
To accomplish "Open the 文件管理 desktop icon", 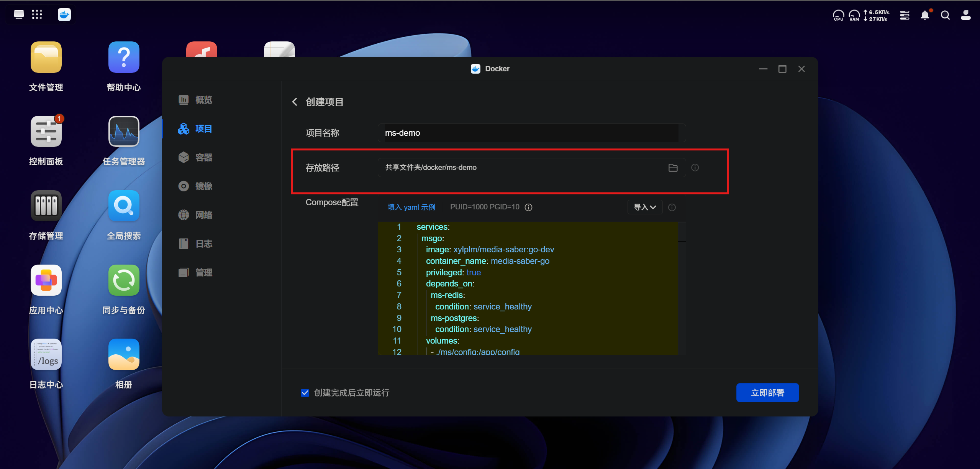I will [46, 58].
